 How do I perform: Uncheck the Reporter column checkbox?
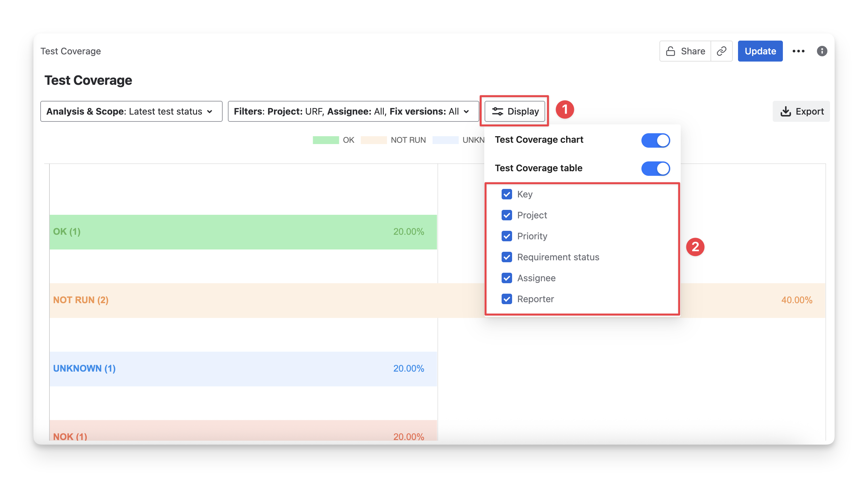point(507,299)
